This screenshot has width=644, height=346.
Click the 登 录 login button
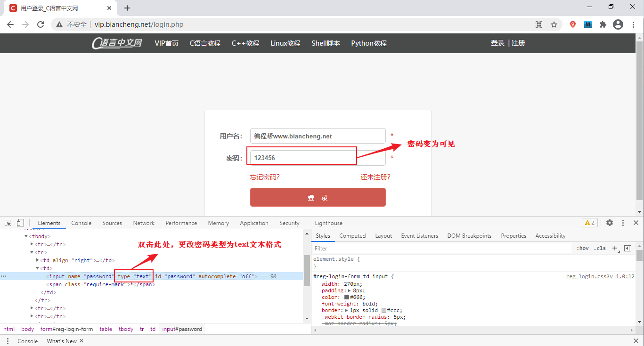pos(318,197)
